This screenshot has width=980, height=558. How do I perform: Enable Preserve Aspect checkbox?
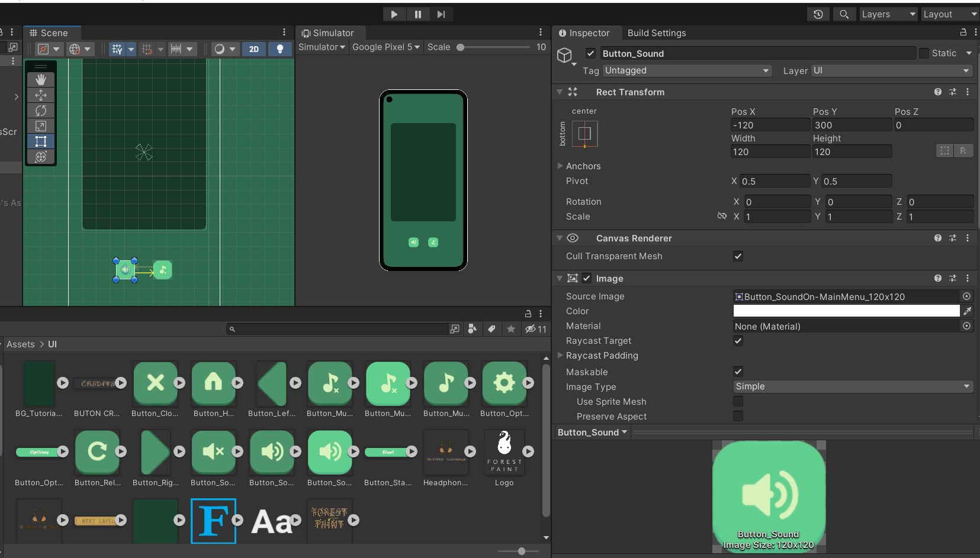click(738, 416)
